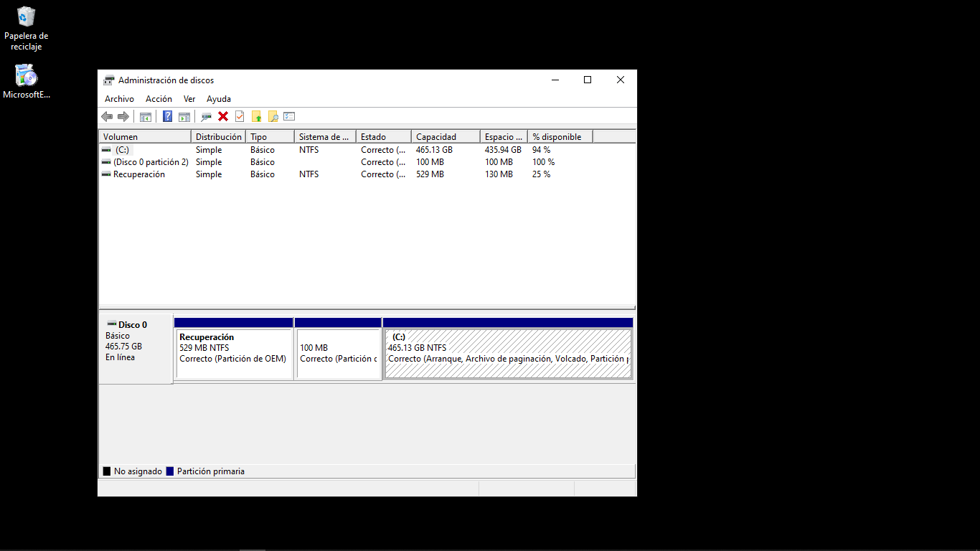Open the Recycle Bin desktop icon
The width and height of the screenshot is (980, 551).
tap(26, 29)
